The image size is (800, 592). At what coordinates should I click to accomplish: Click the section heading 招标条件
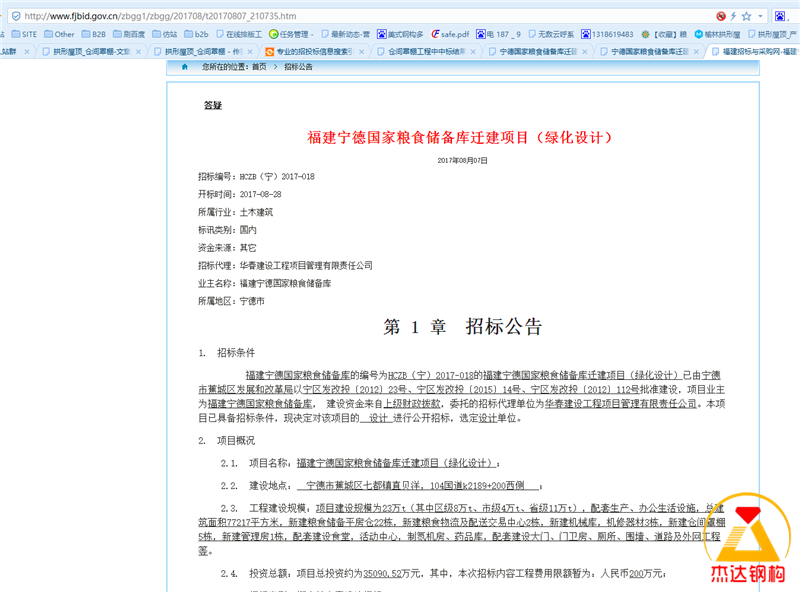(x=236, y=353)
